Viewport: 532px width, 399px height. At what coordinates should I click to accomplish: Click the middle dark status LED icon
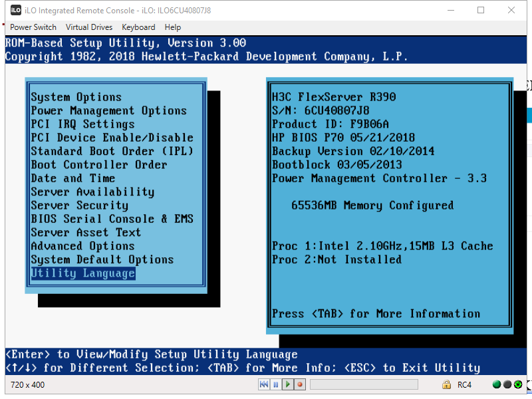(507, 384)
